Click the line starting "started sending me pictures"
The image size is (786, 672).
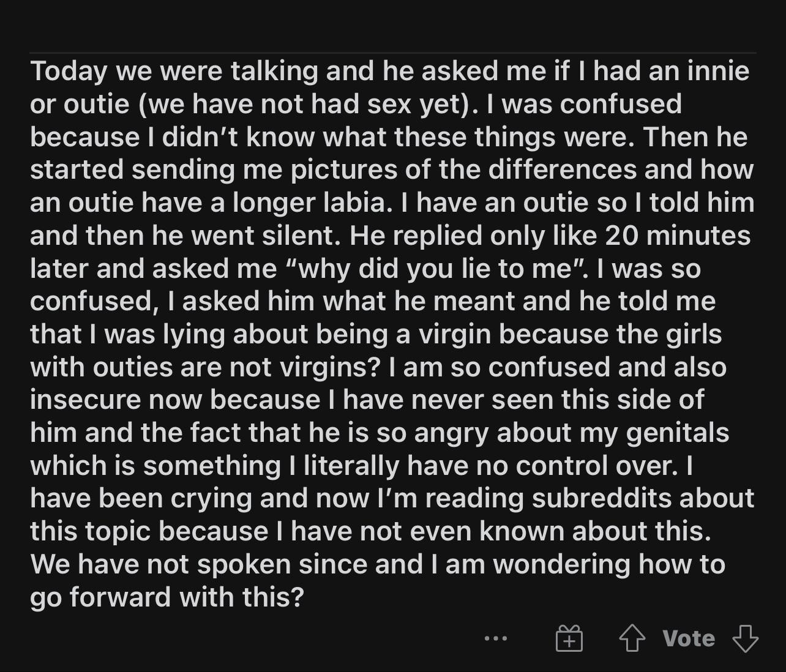(392, 170)
